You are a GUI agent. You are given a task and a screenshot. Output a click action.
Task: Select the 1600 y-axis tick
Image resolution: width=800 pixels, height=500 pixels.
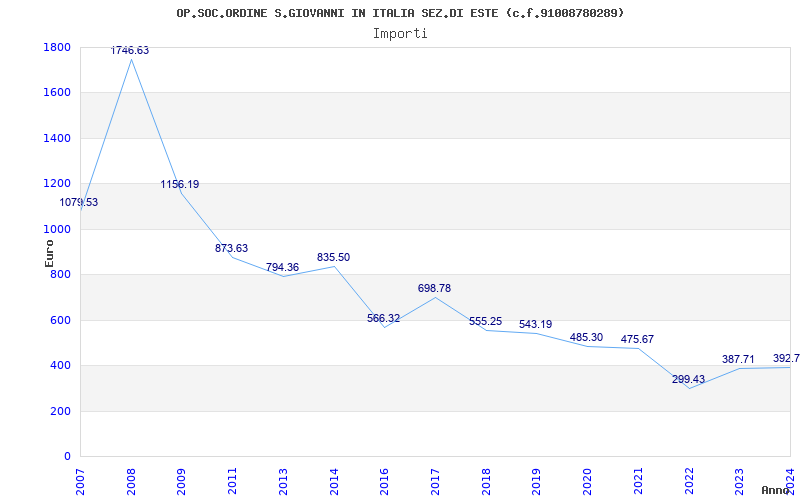coord(57,93)
